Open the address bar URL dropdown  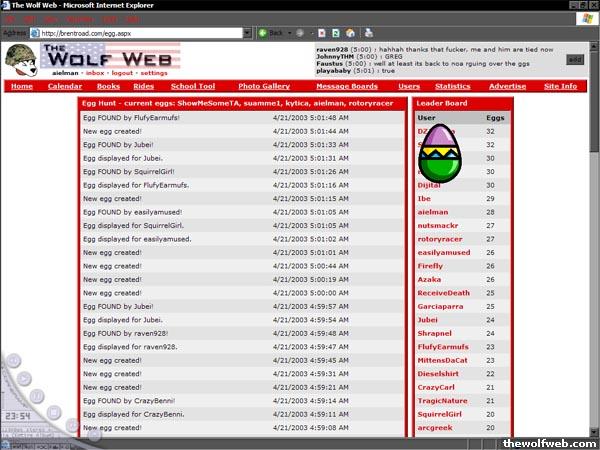[x=246, y=33]
